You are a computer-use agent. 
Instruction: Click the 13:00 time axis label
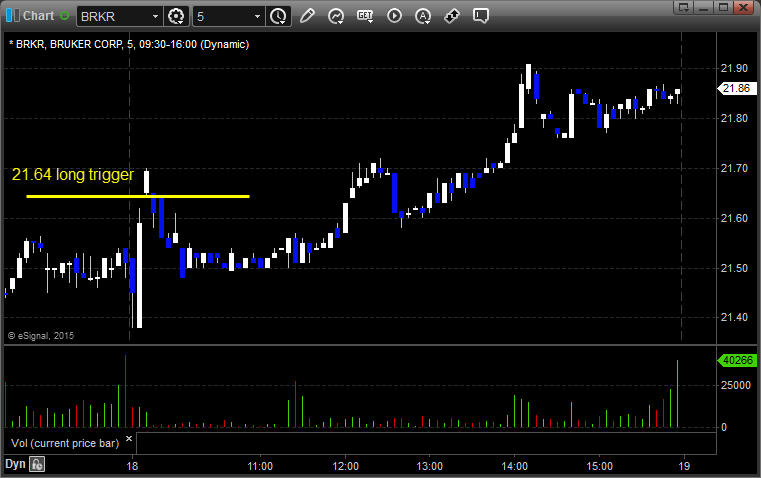[x=430, y=466]
